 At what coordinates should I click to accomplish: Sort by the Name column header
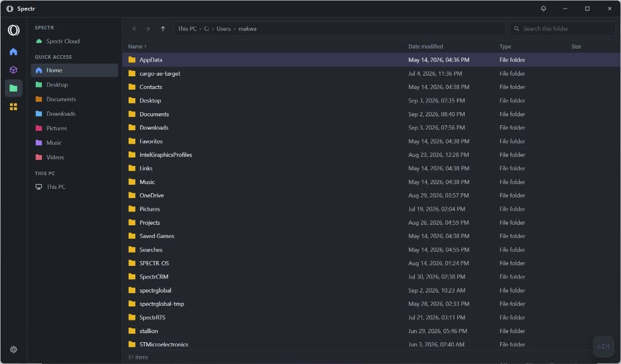pyautogui.click(x=137, y=47)
